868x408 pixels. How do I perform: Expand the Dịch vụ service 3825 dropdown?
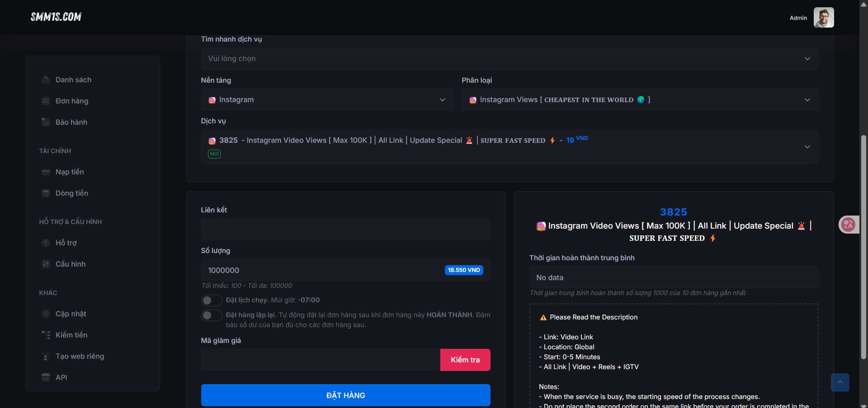point(509,147)
